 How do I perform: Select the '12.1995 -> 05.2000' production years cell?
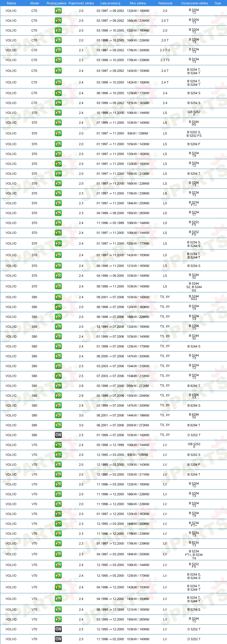click(110, 576)
